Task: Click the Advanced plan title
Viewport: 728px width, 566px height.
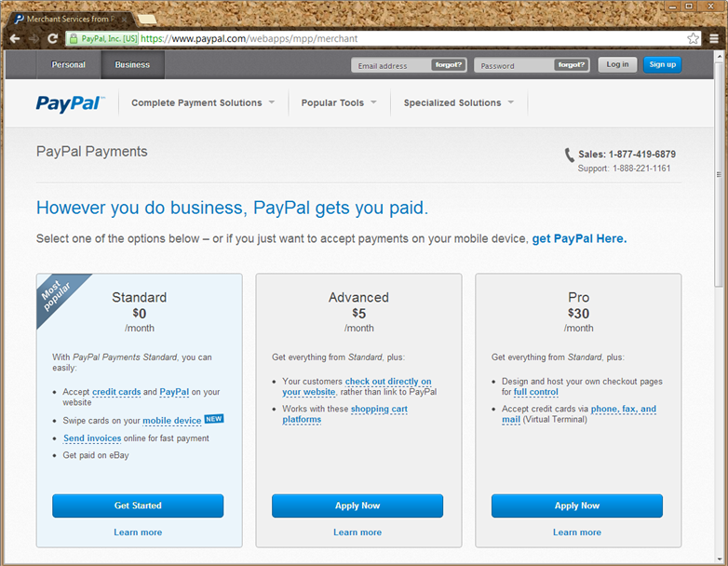Action: pos(358,297)
